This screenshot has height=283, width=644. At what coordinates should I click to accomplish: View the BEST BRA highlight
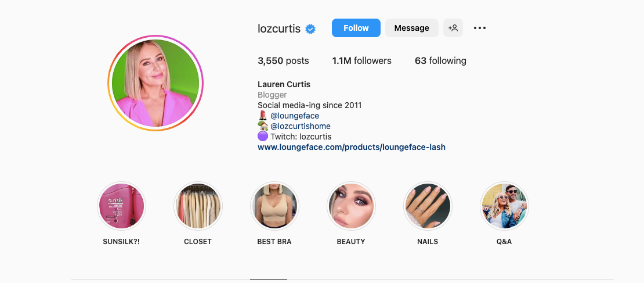coord(274,206)
